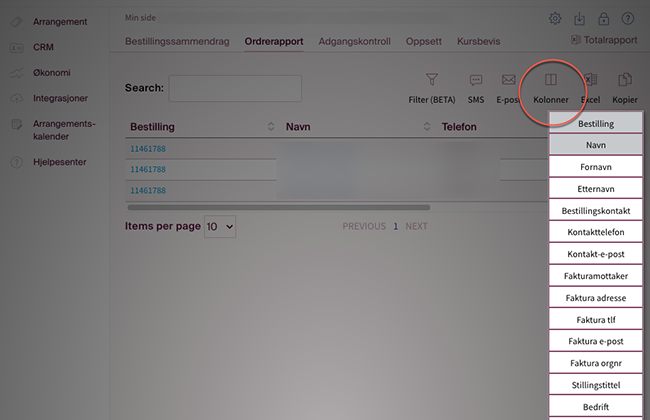Open the Items per page dropdown

tap(220, 227)
